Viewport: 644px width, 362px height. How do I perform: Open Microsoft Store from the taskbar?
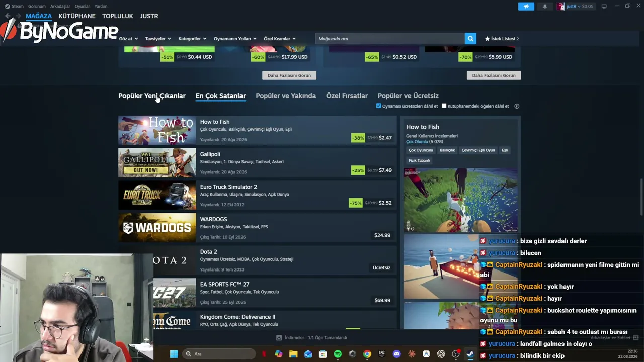323,354
